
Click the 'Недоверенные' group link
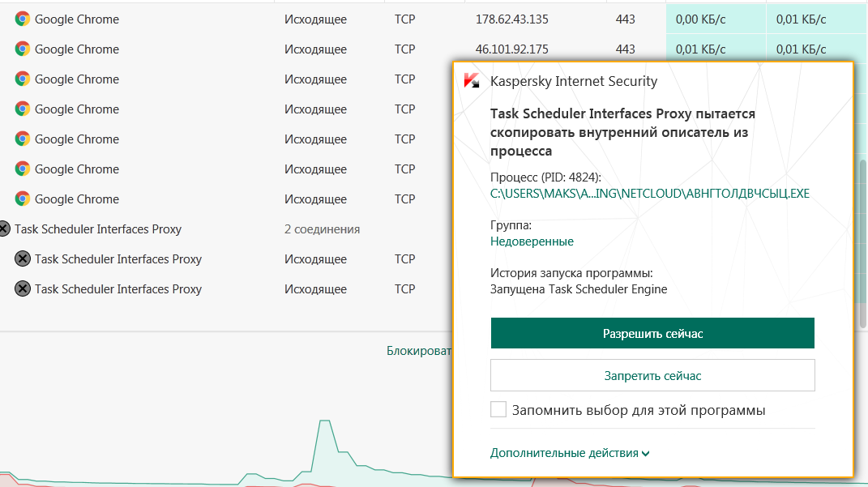click(532, 241)
